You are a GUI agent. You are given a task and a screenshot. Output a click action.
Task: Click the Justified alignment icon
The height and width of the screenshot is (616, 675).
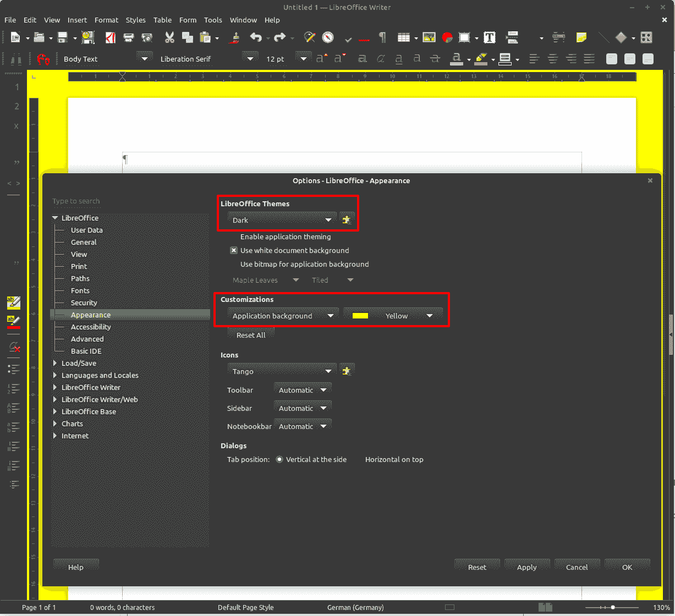[x=589, y=58]
